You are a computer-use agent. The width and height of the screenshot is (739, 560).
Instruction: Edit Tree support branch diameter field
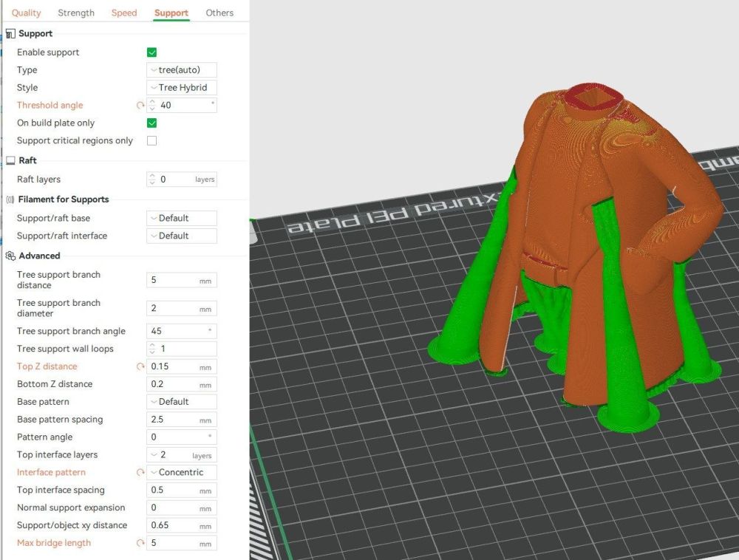(x=182, y=308)
